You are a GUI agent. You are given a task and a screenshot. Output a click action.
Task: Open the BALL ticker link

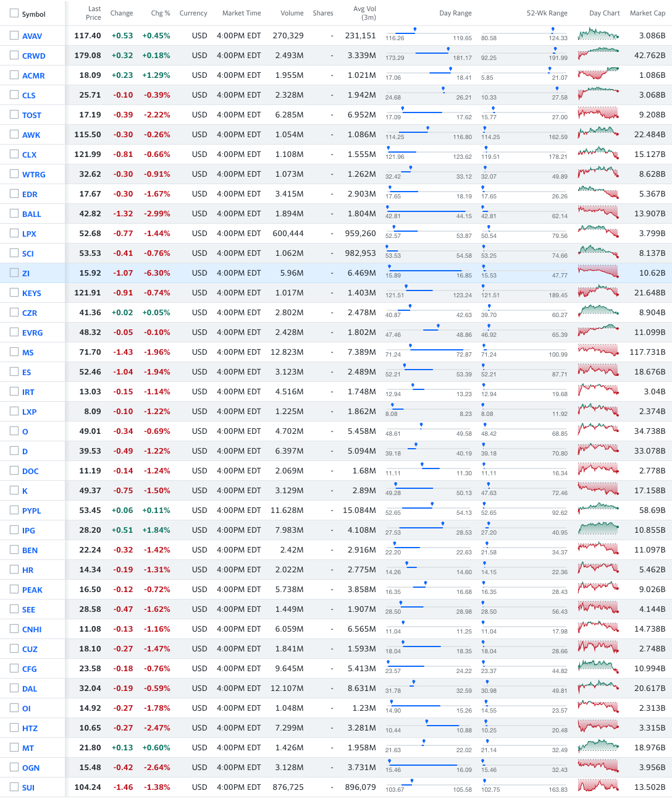click(x=31, y=214)
